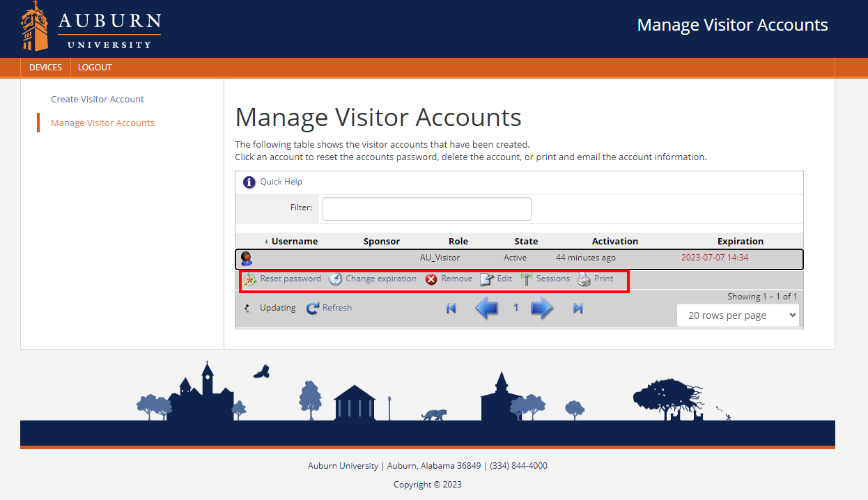This screenshot has width=868, height=500.
Task: Choose Print account action
Action: pos(603,279)
